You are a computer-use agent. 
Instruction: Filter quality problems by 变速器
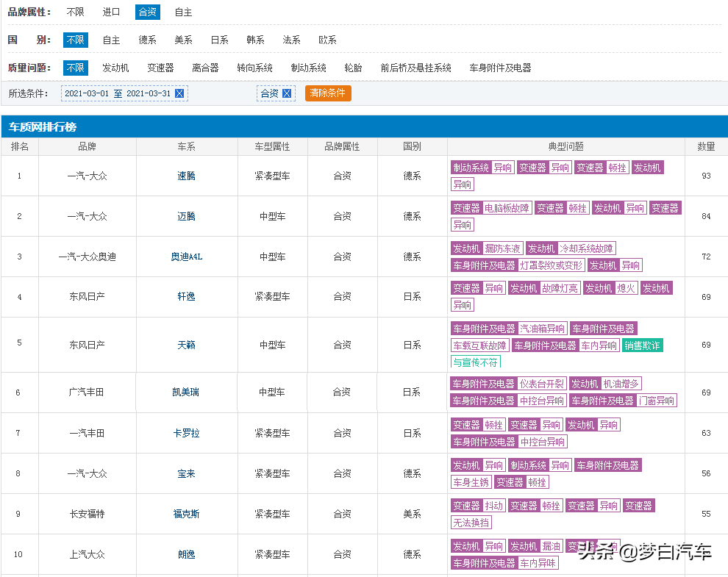click(160, 68)
